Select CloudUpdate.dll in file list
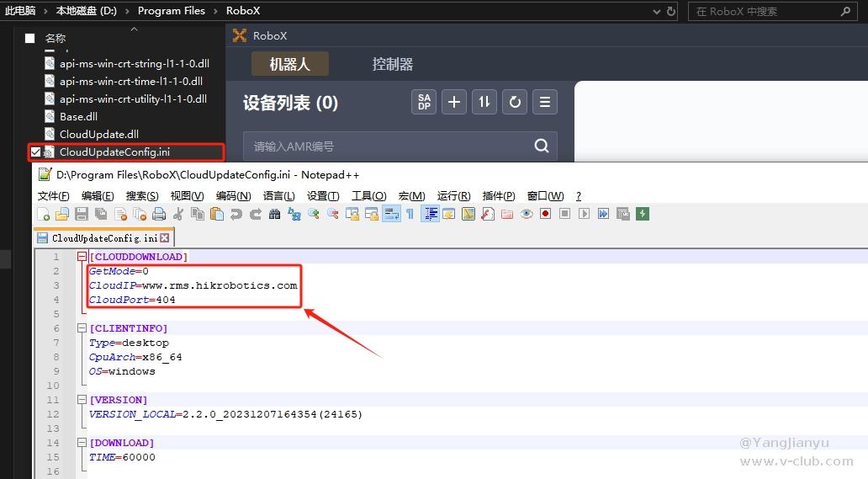 click(99, 134)
